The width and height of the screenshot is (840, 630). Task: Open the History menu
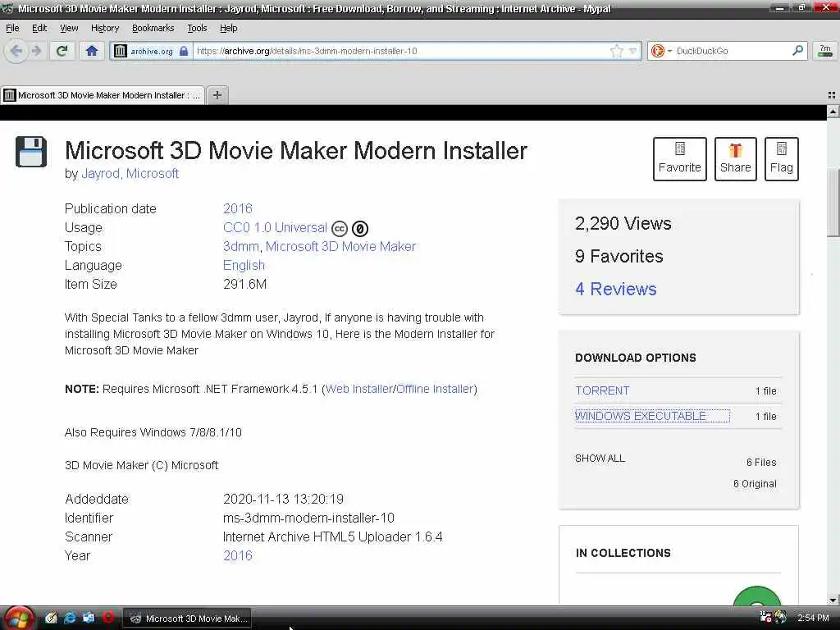tap(104, 28)
